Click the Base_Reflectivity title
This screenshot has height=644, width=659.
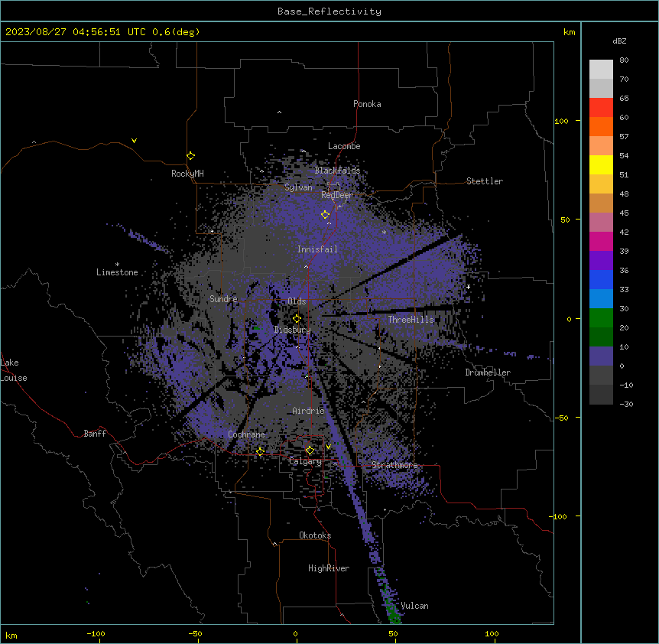tap(329, 11)
